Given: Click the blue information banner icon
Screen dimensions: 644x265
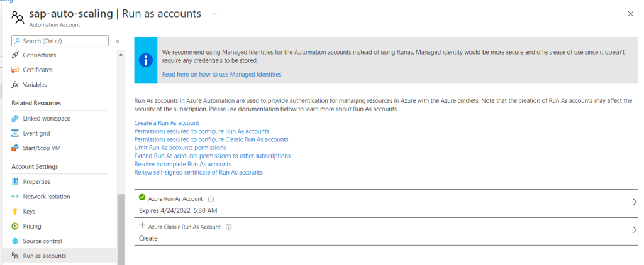Looking at the screenshot, I should click(x=146, y=60).
